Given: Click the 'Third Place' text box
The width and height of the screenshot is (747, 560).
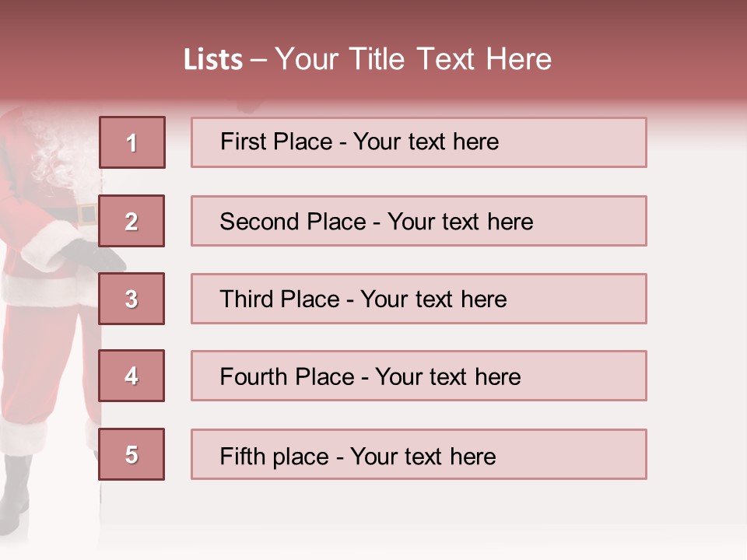Looking at the screenshot, I should [x=419, y=299].
